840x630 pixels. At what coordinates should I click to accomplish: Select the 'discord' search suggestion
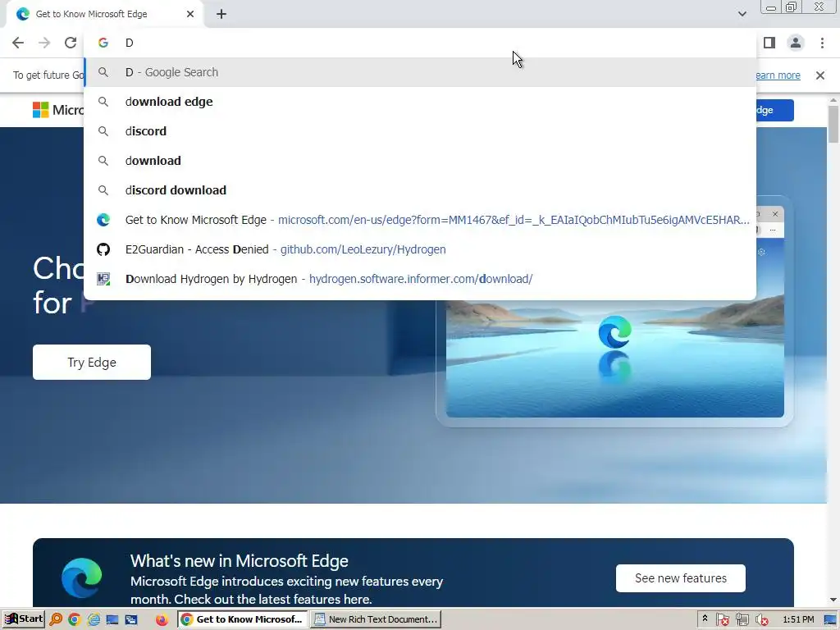click(x=420, y=131)
